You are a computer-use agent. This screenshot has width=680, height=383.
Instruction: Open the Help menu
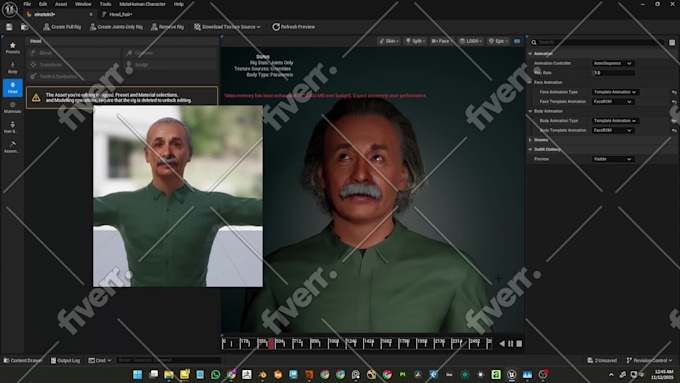tap(179, 4)
